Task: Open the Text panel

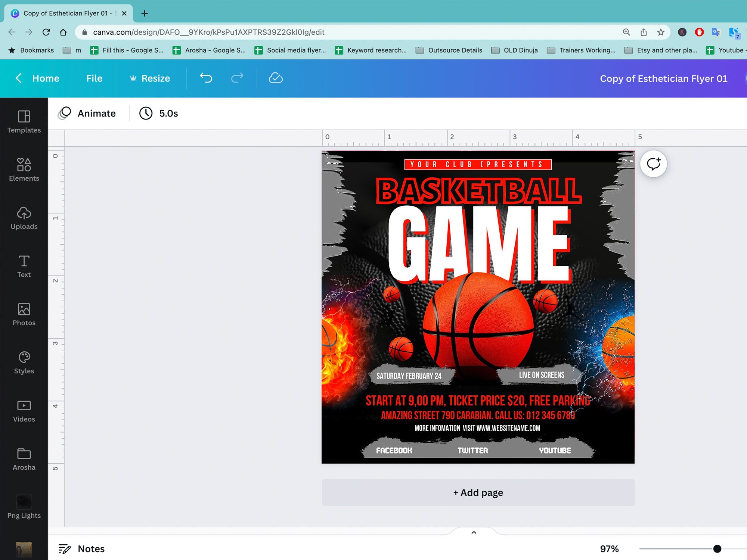Action: point(24,266)
